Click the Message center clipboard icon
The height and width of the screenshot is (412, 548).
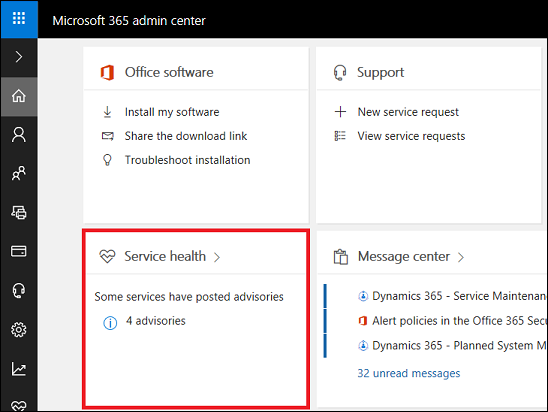340,257
